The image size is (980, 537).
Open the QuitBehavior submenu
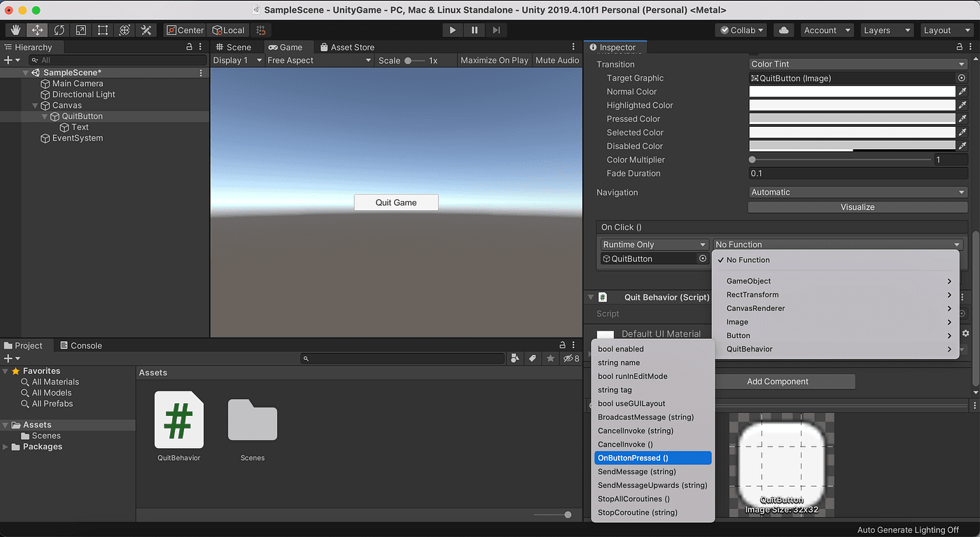pyautogui.click(x=835, y=349)
